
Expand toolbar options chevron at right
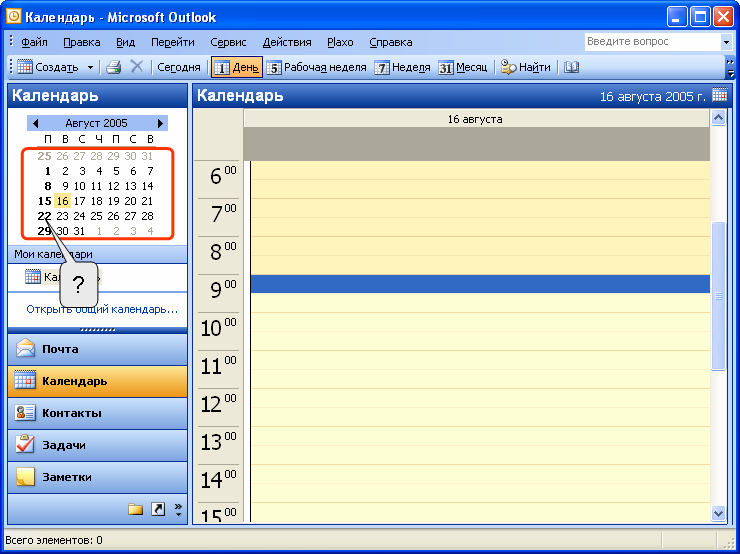[731, 67]
